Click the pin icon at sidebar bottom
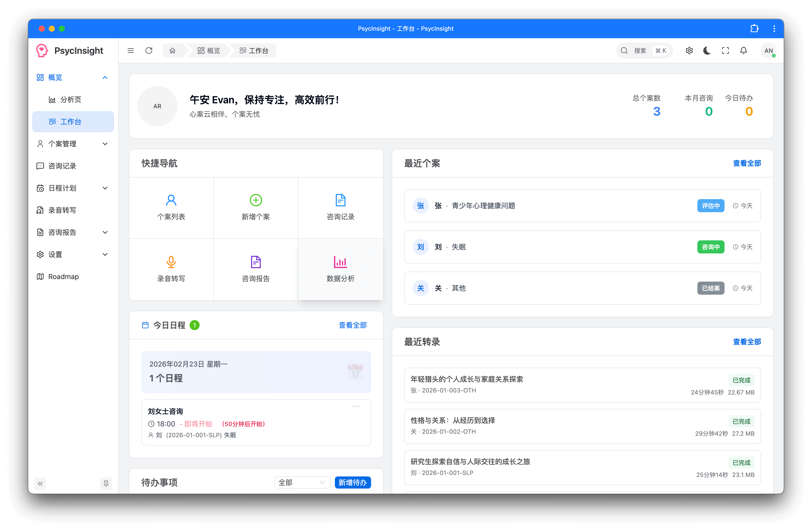Viewport: 812px width, 531px height. click(x=106, y=483)
